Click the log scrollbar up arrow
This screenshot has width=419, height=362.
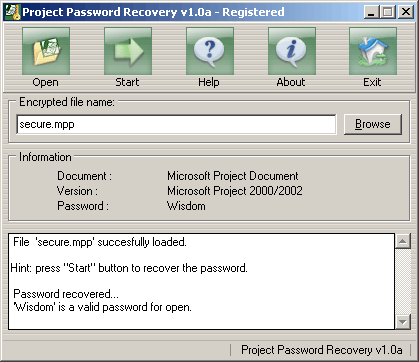(403, 241)
